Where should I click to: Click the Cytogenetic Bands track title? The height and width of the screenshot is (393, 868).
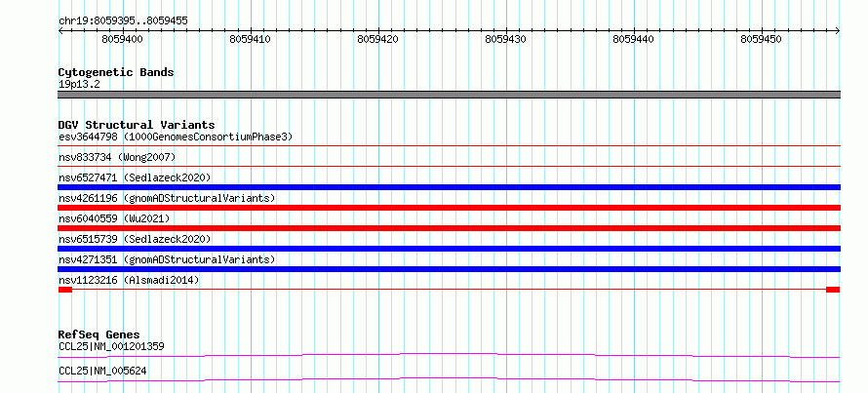[116, 72]
